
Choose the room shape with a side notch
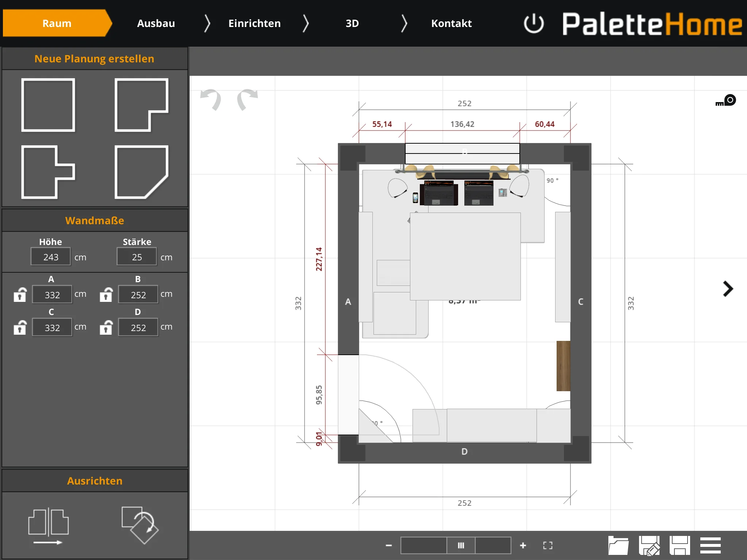click(48, 172)
